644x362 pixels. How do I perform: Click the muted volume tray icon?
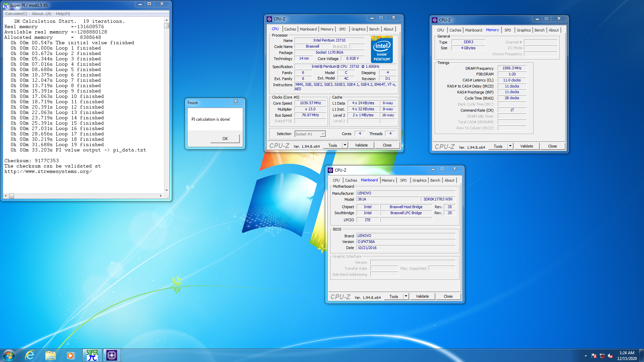coord(610,356)
